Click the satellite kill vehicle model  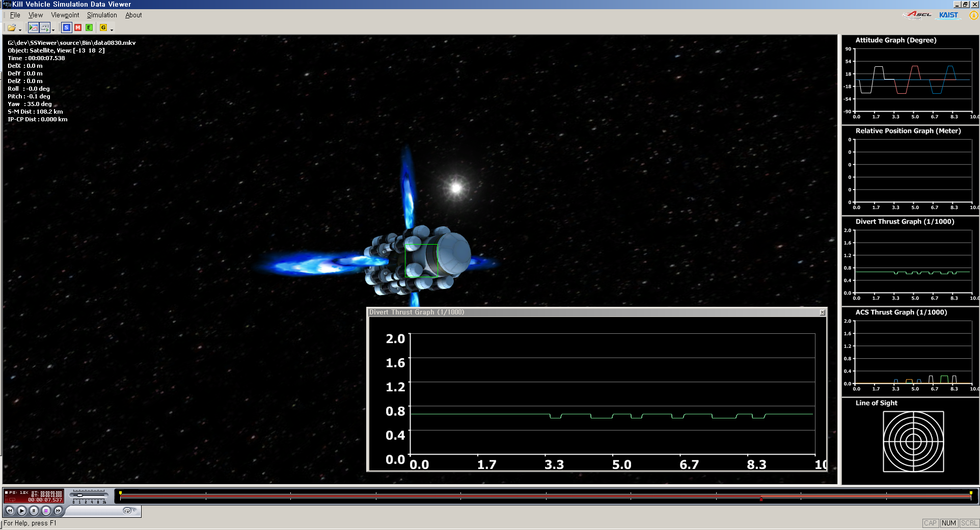tap(418, 261)
